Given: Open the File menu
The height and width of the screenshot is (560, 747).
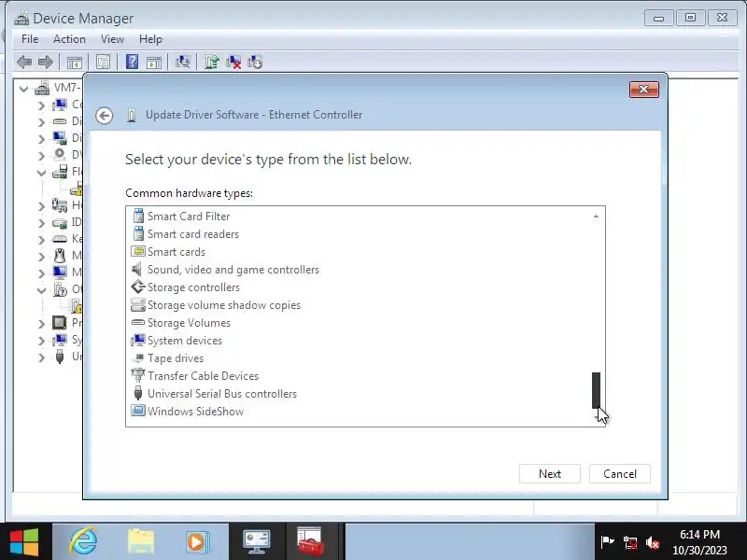Looking at the screenshot, I should pos(30,39).
